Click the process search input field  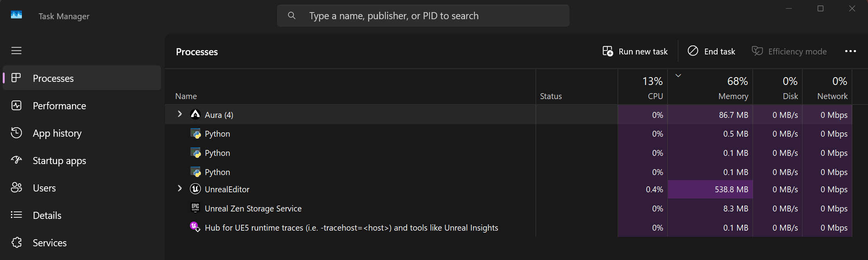tap(423, 16)
